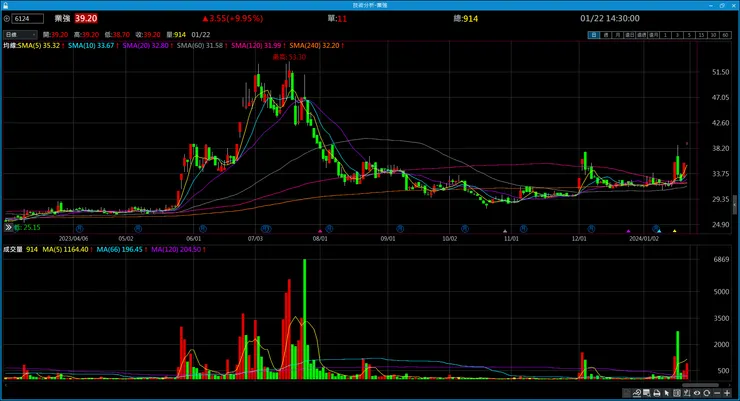The height and width of the screenshot is (401, 740).
Task: Click the SMA(120) 31.99 label
Action: [x=256, y=45]
